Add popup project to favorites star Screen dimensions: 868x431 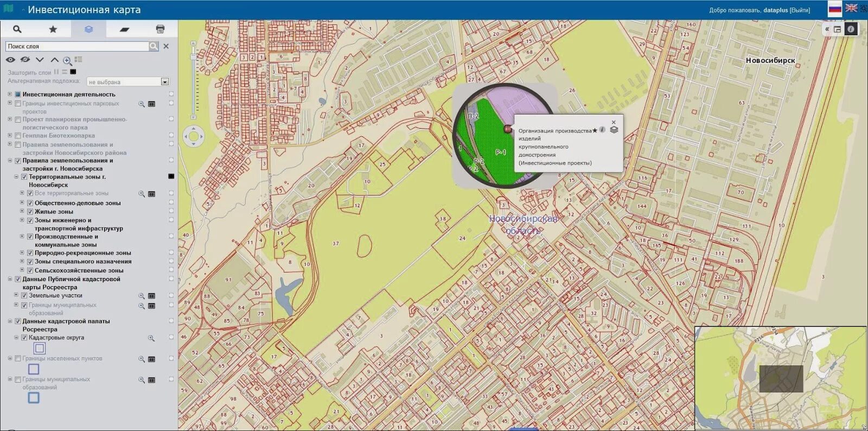pos(595,130)
